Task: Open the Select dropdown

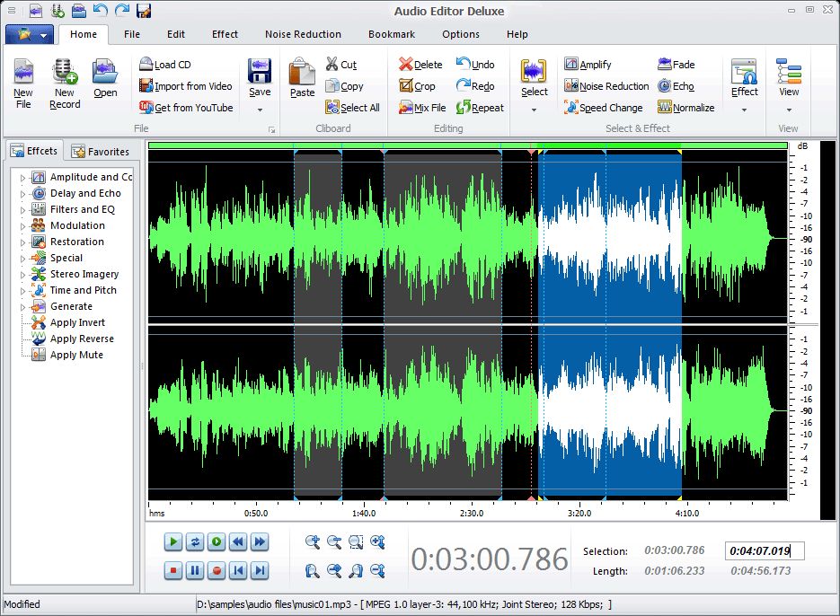Action: [535, 110]
